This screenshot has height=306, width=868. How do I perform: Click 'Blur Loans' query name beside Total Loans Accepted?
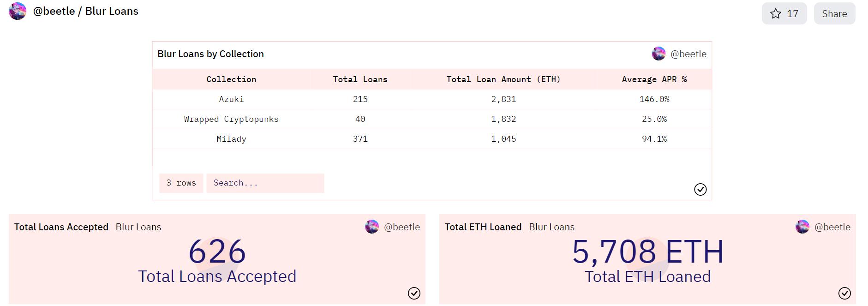138,227
